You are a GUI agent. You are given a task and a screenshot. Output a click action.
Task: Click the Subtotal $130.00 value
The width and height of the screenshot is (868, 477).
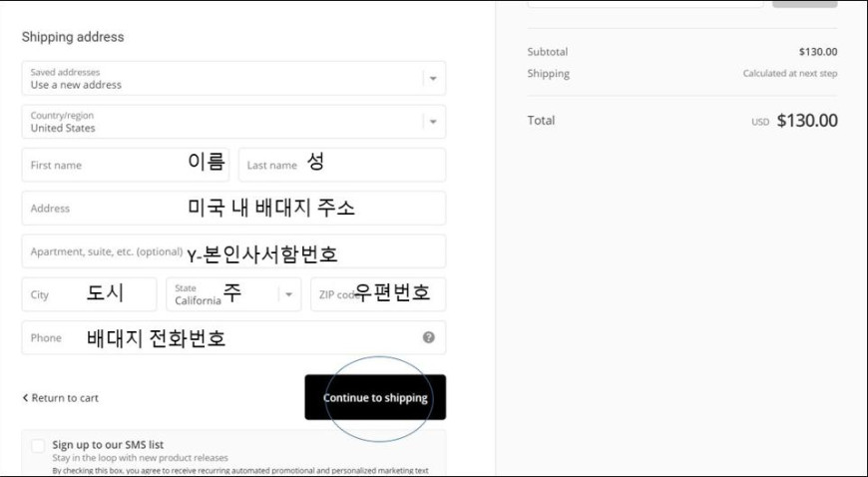[818, 52]
